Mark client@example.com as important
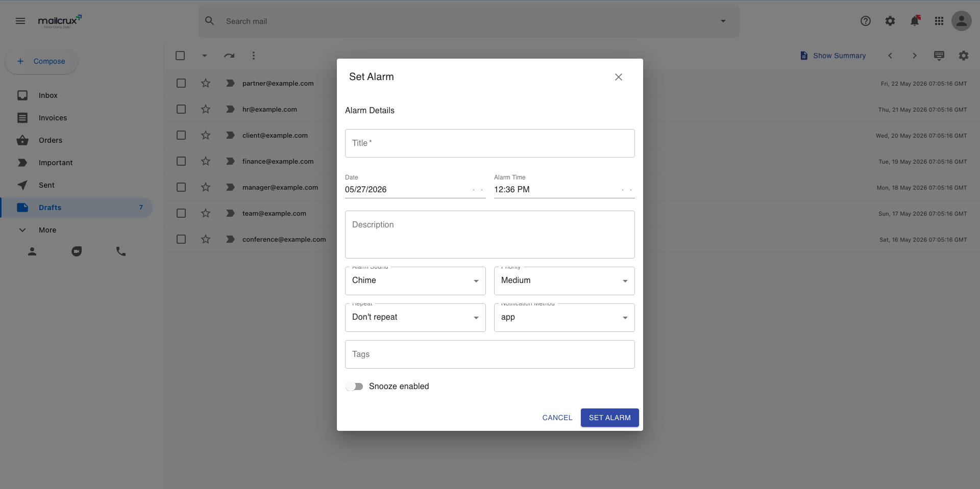 point(230,135)
